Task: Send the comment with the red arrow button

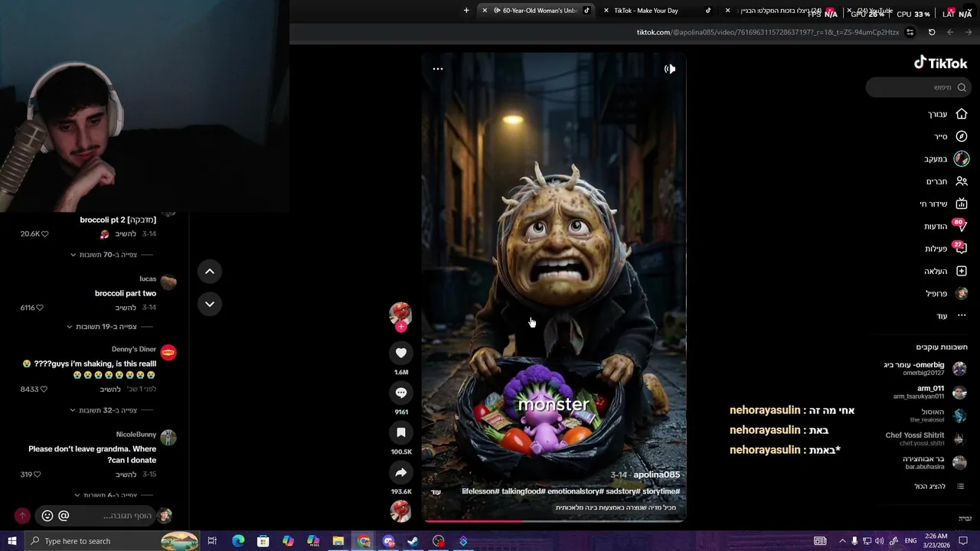Action: 22,516
